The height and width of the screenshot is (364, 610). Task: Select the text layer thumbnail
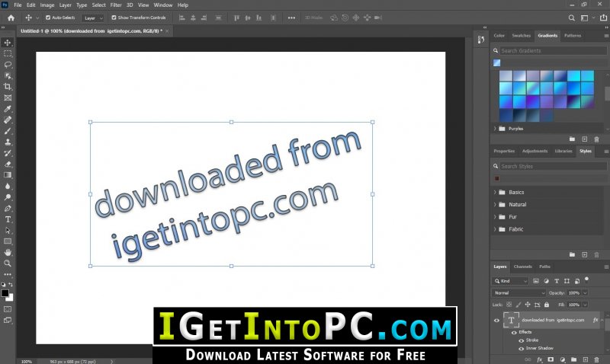pyautogui.click(x=511, y=321)
